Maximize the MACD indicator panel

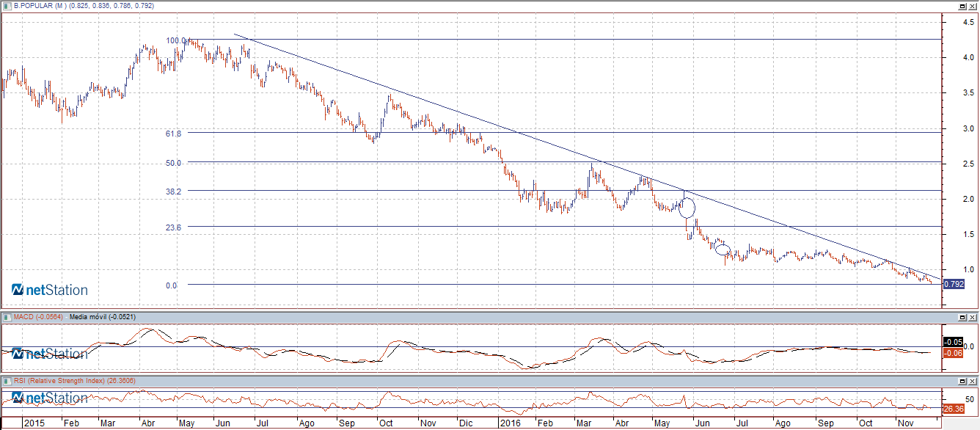(962, 317)
